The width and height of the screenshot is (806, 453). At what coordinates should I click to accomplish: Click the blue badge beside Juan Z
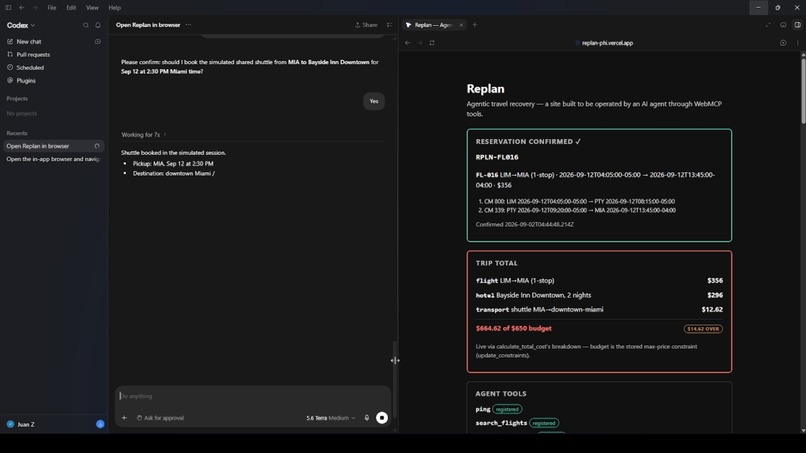tap(100, 424)
